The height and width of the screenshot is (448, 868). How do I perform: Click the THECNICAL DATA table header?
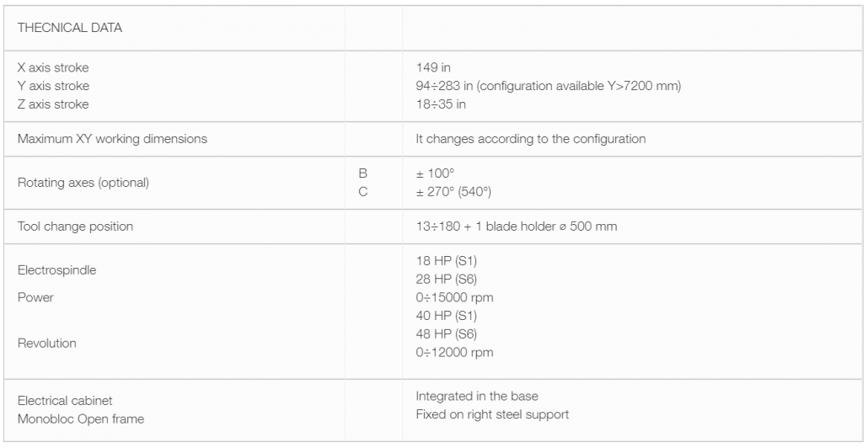[x=70, y=28]
